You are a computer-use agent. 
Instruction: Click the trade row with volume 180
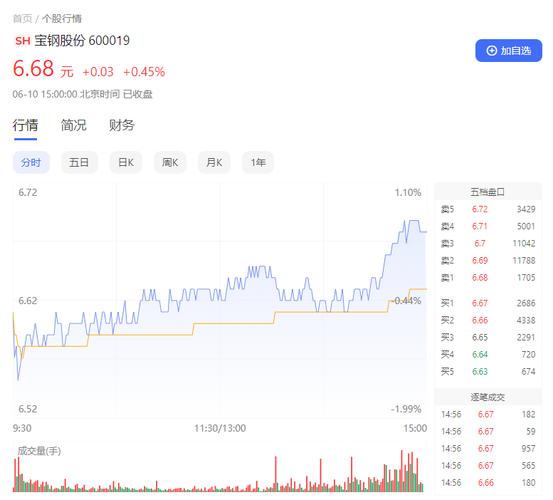tap(488, 483)
